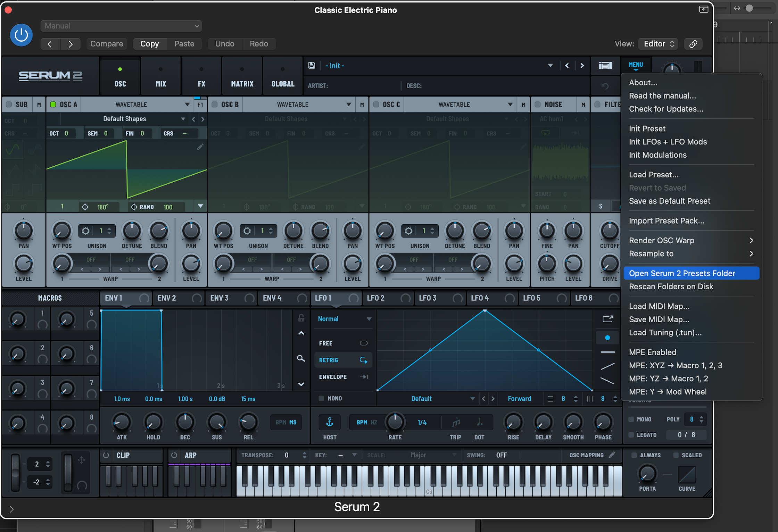
Task: Click the Undo button in plugin header
Action: [225, 44]
